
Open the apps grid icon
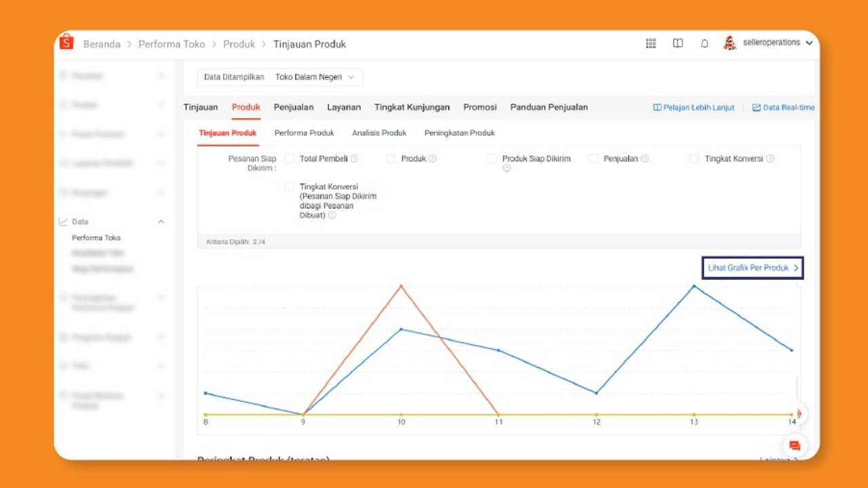pyautogui.click(x=651, y=43)
